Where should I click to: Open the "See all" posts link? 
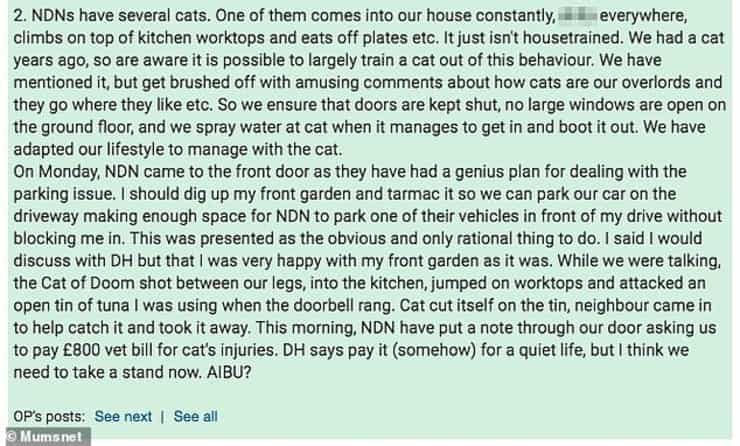point(195,416)
